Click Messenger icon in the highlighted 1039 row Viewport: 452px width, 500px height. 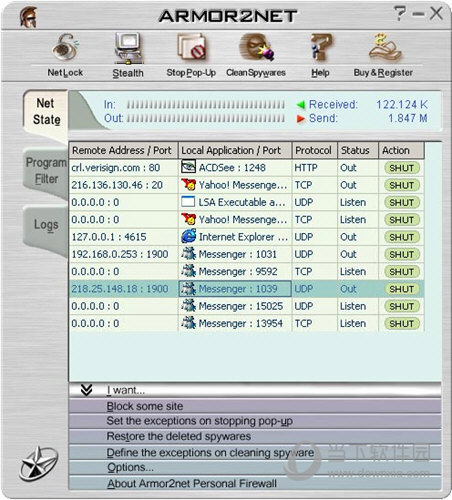pyautogui.click(x=188, y=288)
